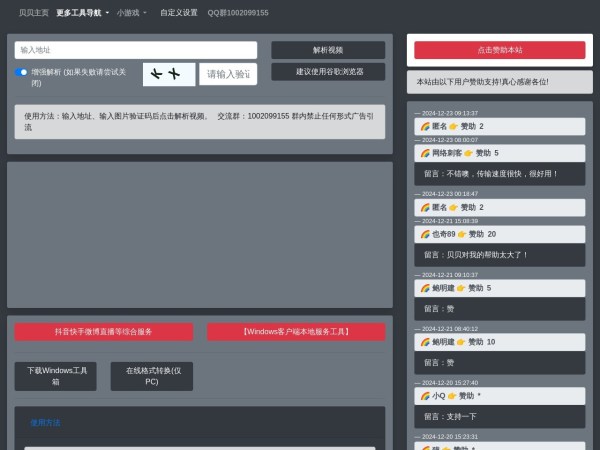Open 自定义设置 from the navigation bar
Image resolution: width=600 pixels, height=450 pixels.
[x=179, y=13]
